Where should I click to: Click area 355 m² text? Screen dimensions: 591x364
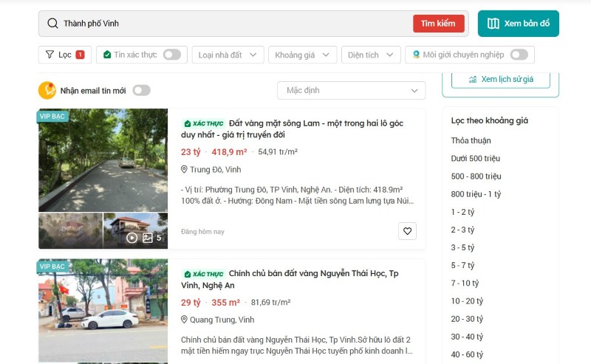click(226, 302)
